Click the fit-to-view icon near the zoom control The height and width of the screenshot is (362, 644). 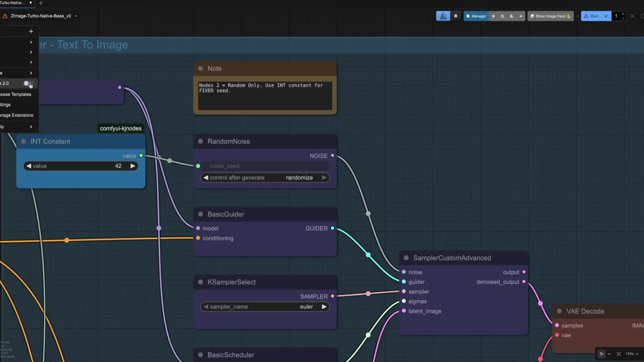(619, 354)
